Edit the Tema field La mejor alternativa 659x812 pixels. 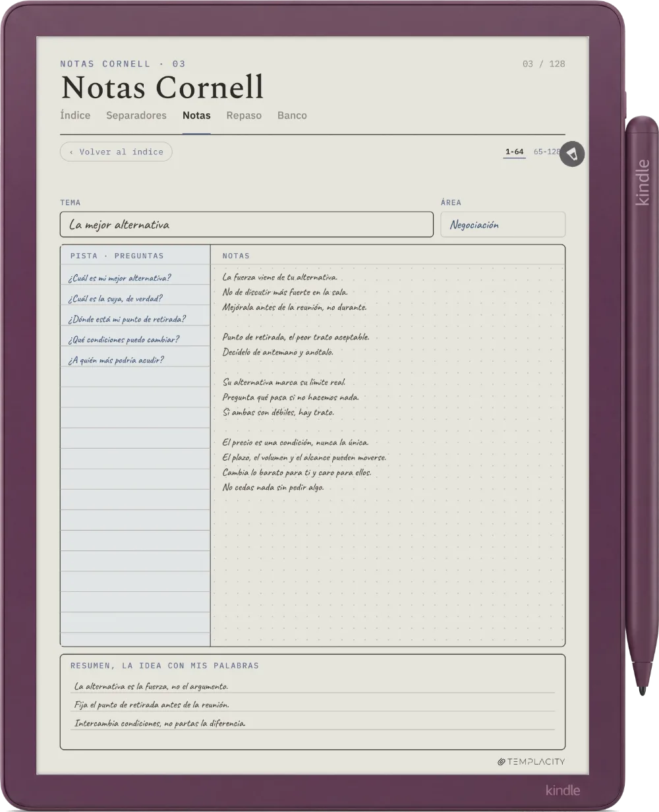click(x=246, y=225)
